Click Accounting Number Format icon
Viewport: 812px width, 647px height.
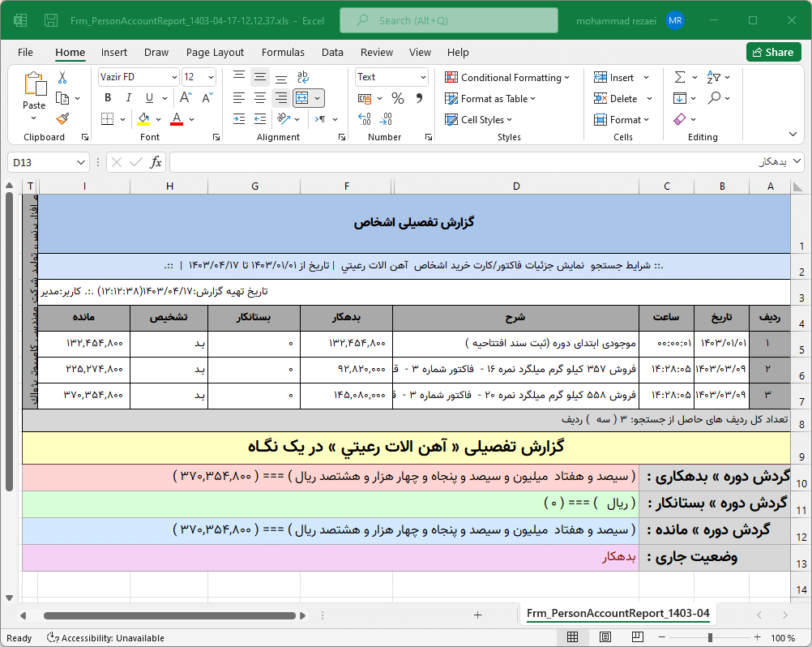tap(365, 98)
